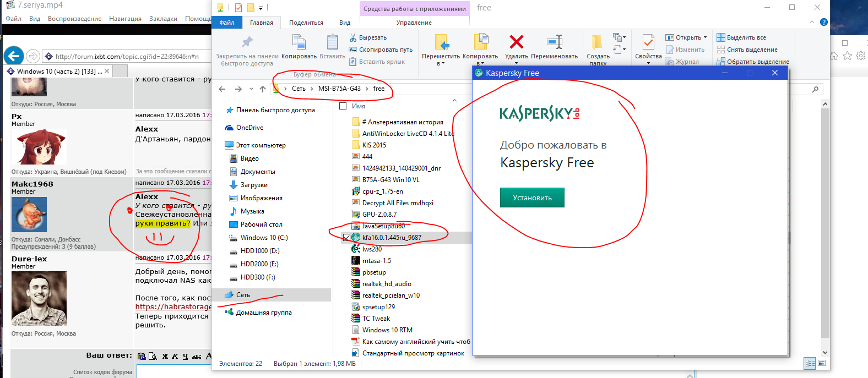The width and height of the screenshot is (868, 378).
Task: Uncheck the kfa16.0.1.445ru_9687 file checkbox
Action: (x=346, y=238)
